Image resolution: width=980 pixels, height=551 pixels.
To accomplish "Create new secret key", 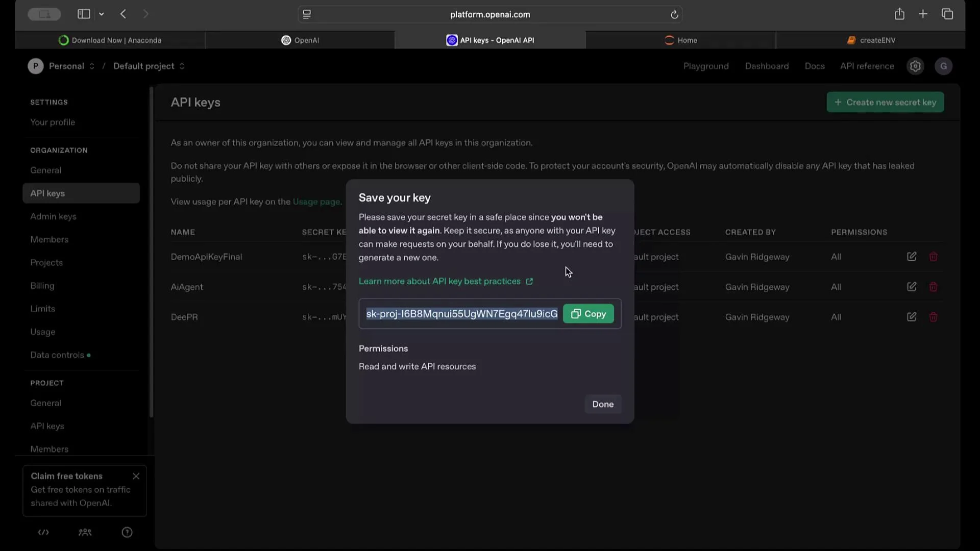I will [x=885, y=102].
